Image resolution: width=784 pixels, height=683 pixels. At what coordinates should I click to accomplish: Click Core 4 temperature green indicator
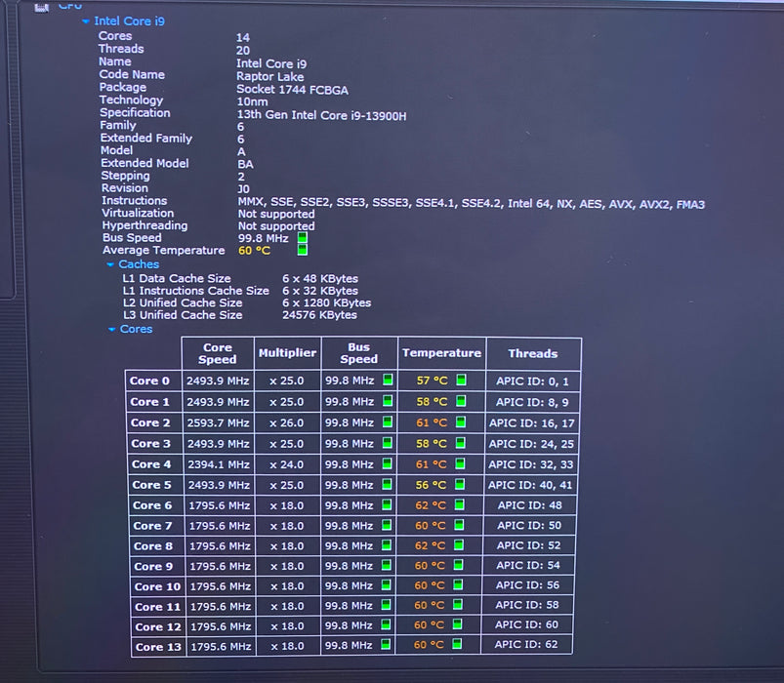pos(460,463)
